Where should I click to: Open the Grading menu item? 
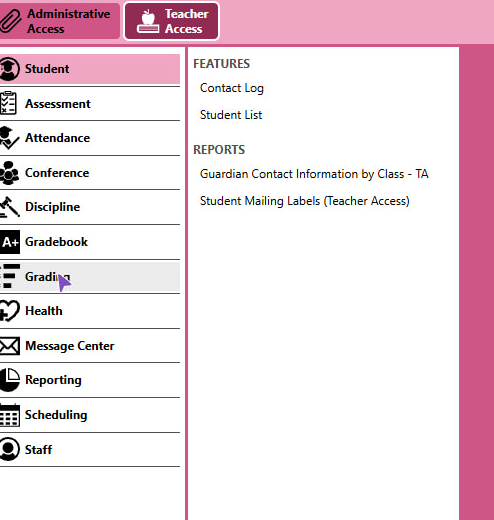(x=90, y=277)
